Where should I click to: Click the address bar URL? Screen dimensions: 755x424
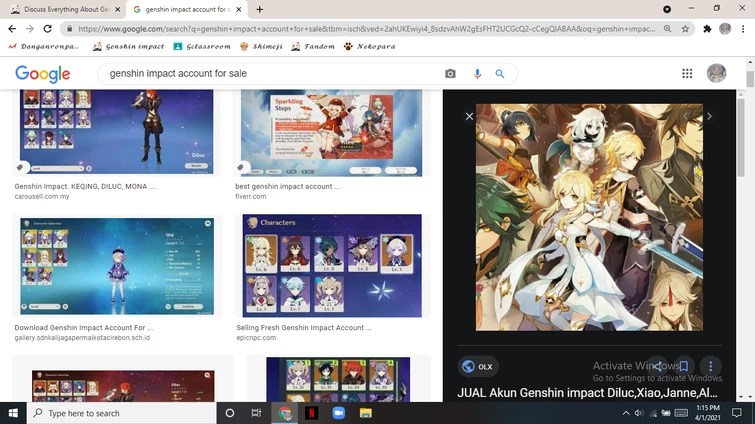(x=366, y=29)
